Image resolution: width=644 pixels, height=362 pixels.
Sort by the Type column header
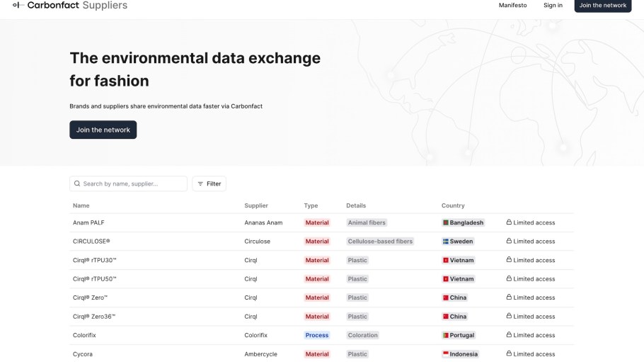311,205
